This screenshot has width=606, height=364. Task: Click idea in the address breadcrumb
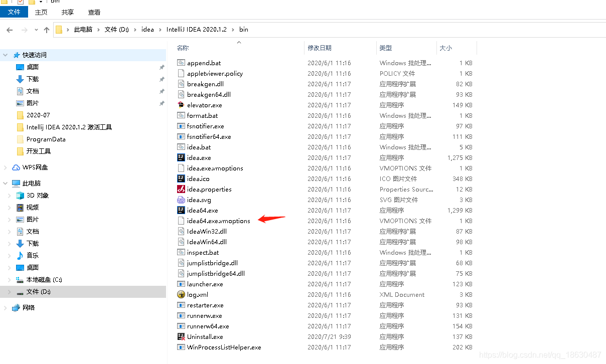tap(147, 30)
